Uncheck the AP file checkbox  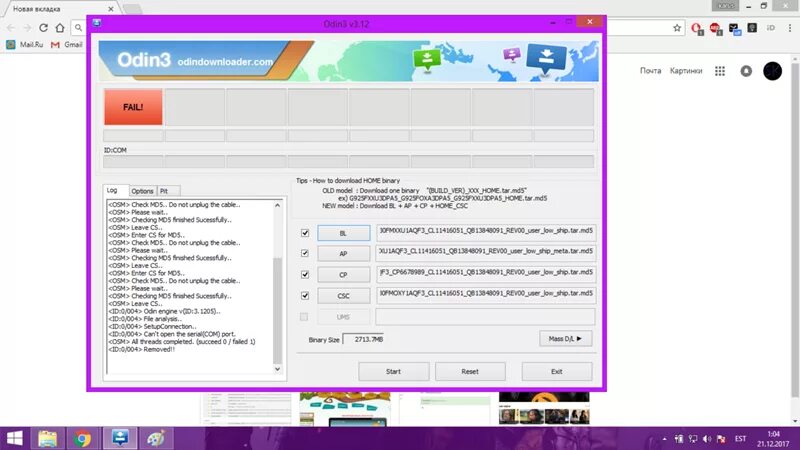click(x=305, y=253)
